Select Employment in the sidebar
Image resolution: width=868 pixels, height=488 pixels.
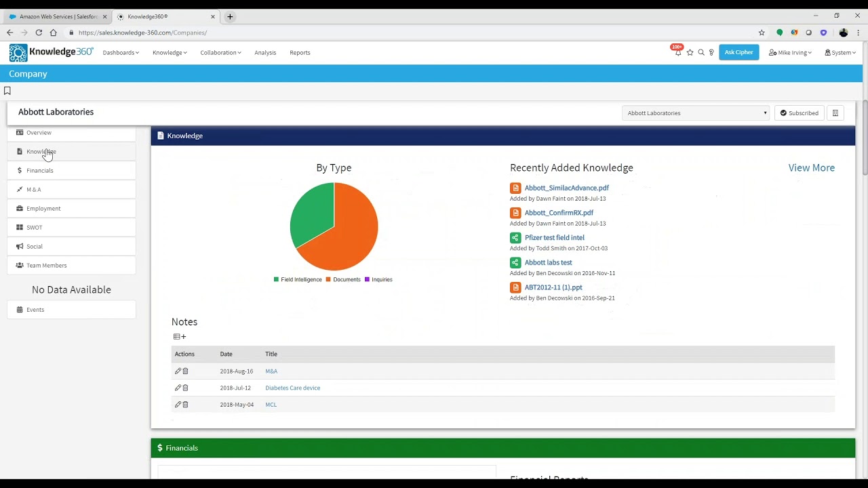71,209
